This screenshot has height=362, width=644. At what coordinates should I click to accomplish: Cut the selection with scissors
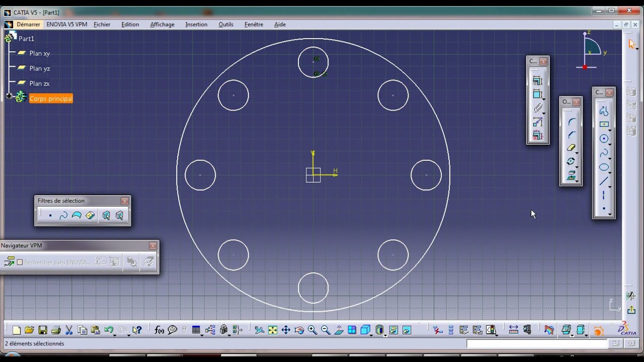click(69, 330)
